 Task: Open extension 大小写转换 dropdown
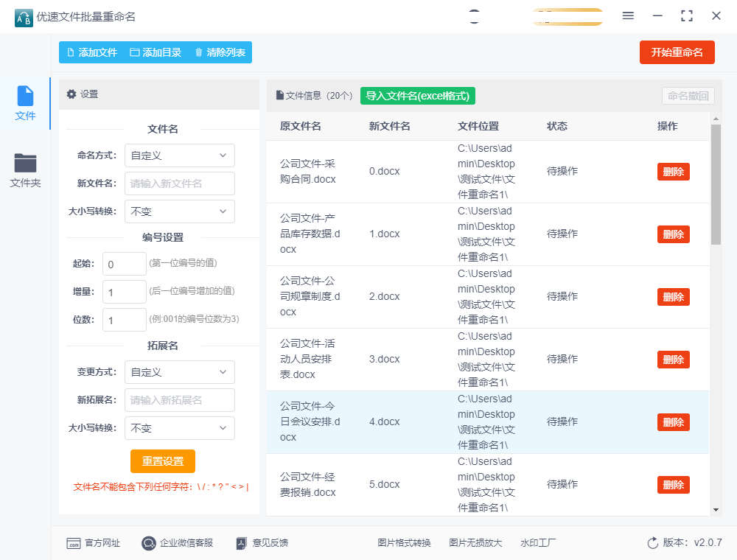pyautogui.click(x=180, y=428)
